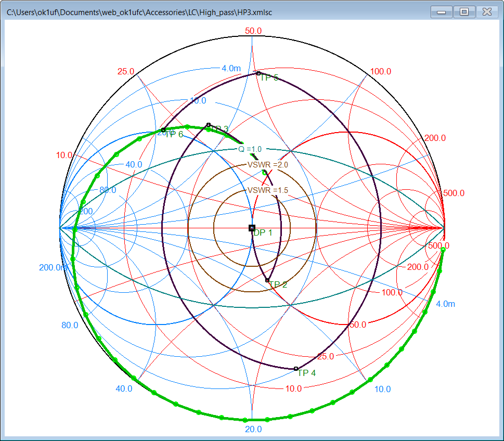Click the blue 200.0m label on left edge
Screen dimensions: 504x441
pyautogui.click(x=53, y=268)
